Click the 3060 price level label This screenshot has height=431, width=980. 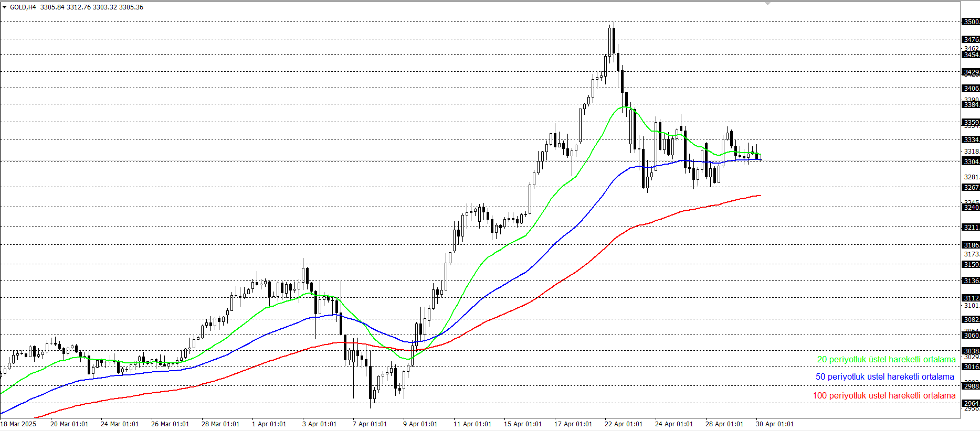971,336
